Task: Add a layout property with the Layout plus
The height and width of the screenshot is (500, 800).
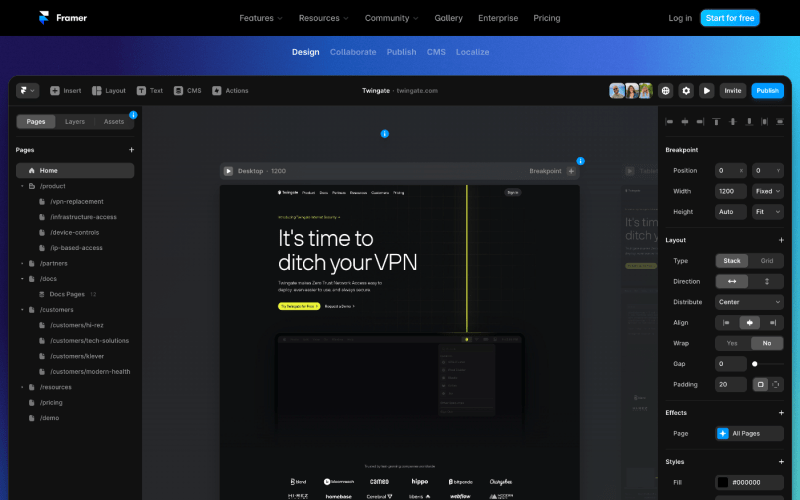Action: [781, 240]
